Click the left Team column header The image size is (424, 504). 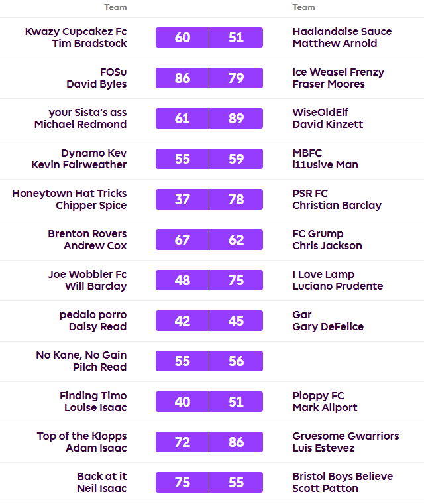[115, 7]
